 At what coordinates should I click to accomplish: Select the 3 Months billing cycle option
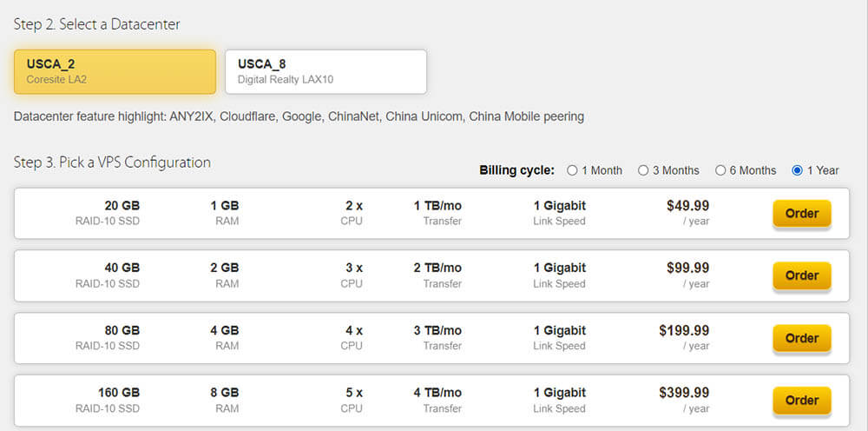tap(644, 170)
